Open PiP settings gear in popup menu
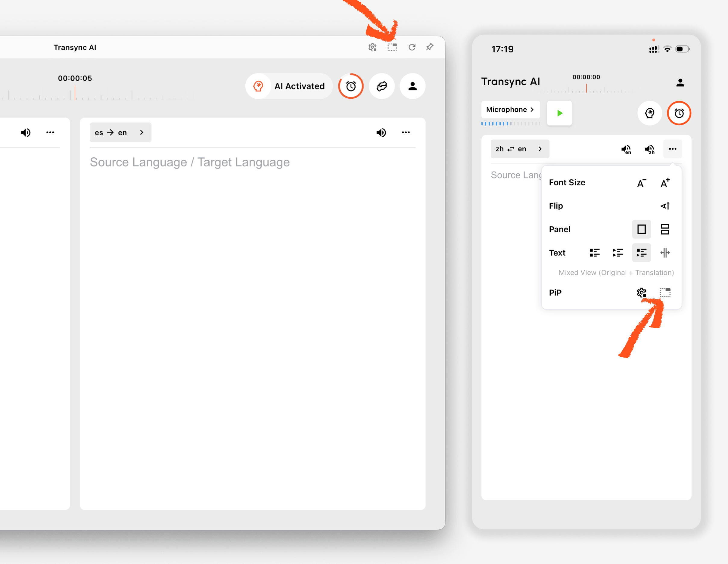 (x=641, y=293)
